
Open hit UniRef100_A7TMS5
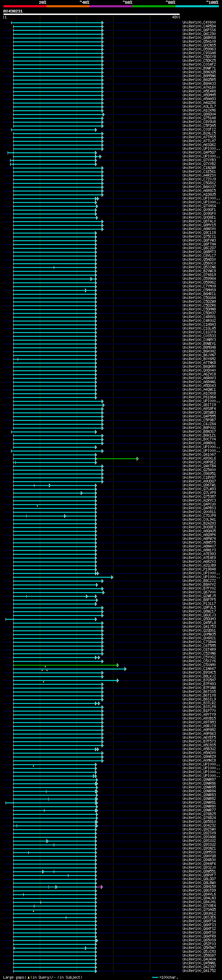coord(199,137)
